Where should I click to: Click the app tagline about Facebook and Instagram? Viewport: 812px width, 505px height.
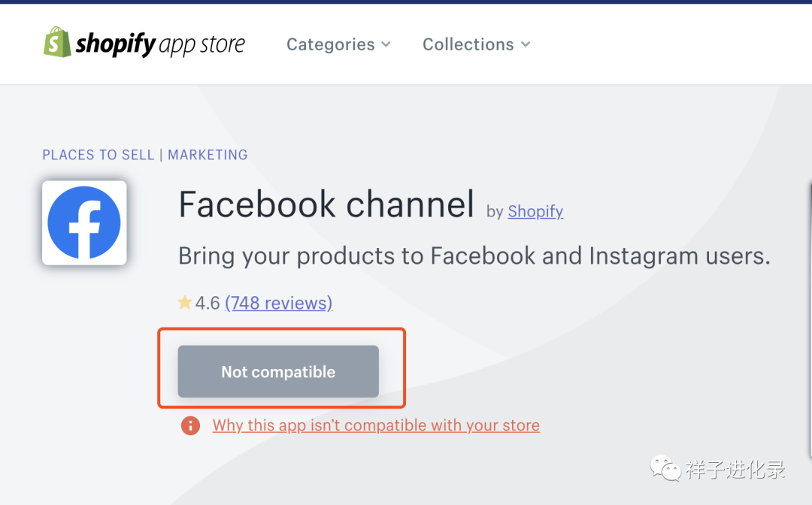point(474,255)
